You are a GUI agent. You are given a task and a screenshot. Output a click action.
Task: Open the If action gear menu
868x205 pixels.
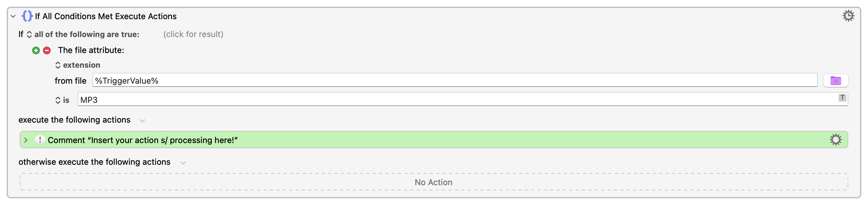(848, 16)
